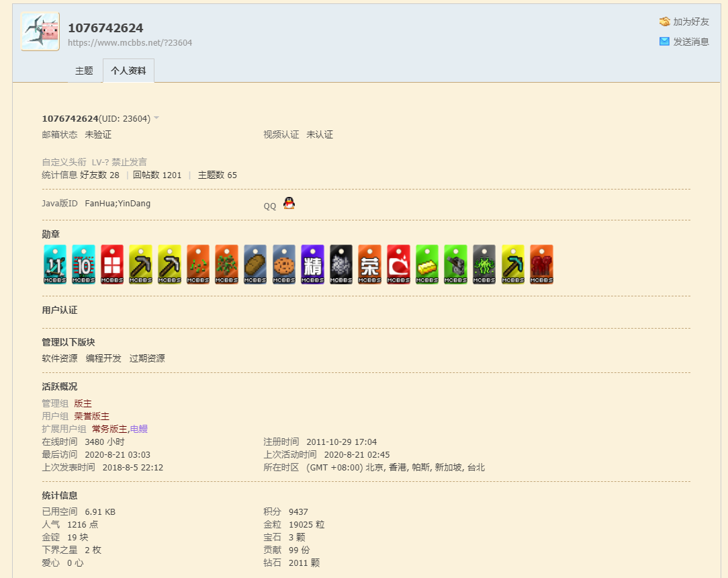The width and height of the screenshot is (728, 578).
Task: Click the diamond pickaxe medal badge
Action: (x=513, y=264)
